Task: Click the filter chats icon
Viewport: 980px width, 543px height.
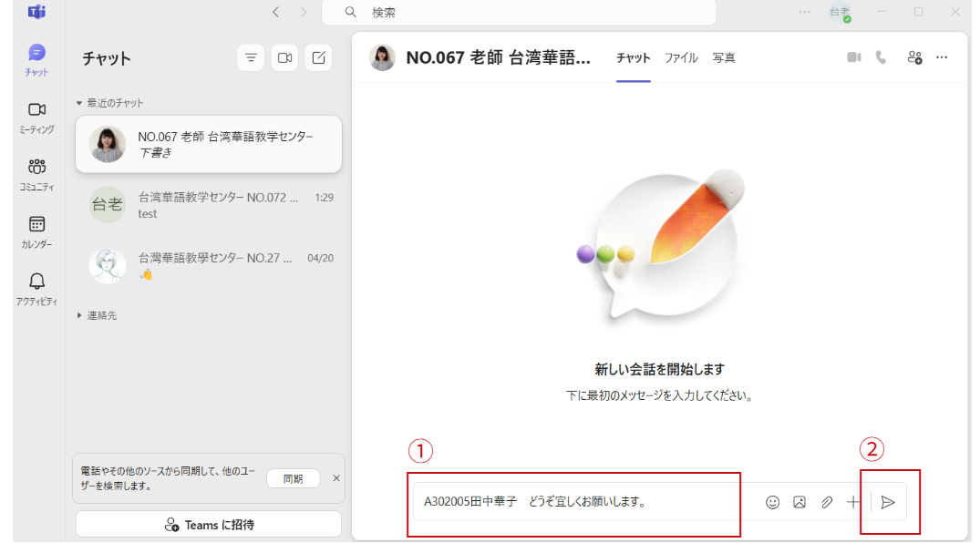Action: 251,57
